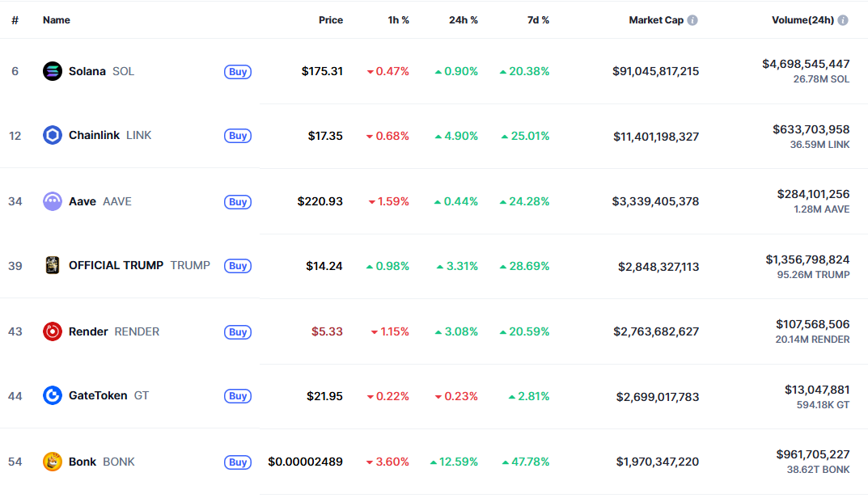The width and height of the screenshot is (868, 498).
Task: Click the Aave ghost logo
Action: pyautogui.click(x=53, y=201)
